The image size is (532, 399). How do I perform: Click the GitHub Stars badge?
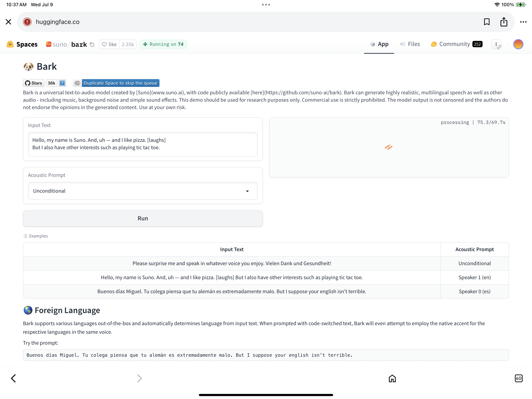coord(34,83)
